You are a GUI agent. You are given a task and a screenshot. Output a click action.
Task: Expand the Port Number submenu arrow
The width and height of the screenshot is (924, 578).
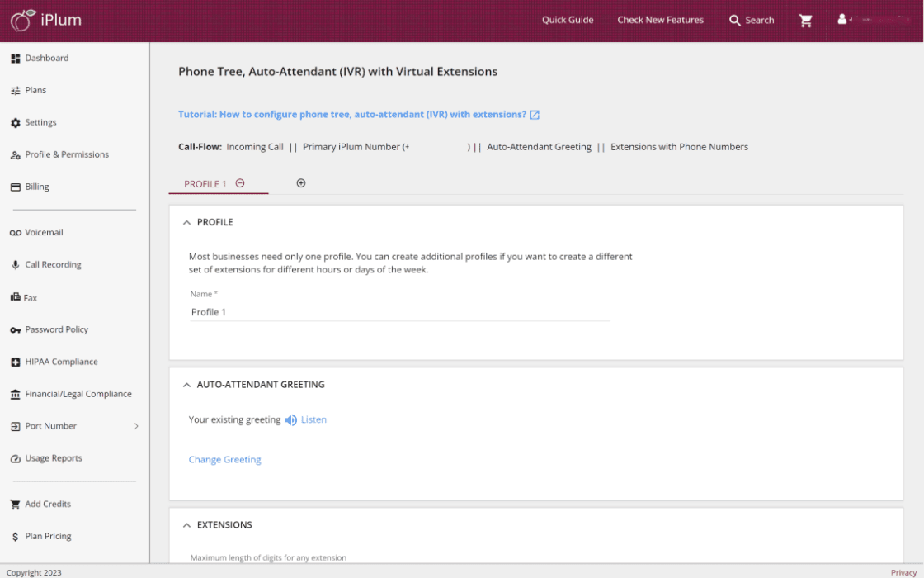136,427
